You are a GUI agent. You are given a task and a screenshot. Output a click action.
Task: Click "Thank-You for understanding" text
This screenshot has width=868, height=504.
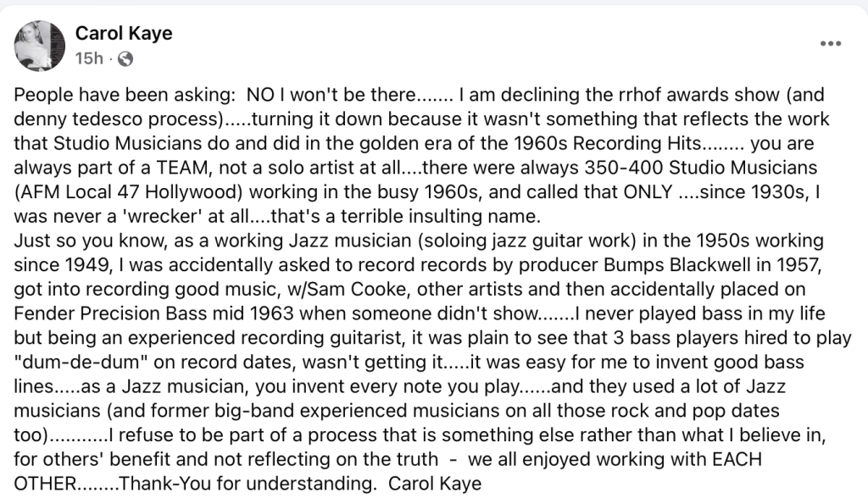tap(247, 484)
